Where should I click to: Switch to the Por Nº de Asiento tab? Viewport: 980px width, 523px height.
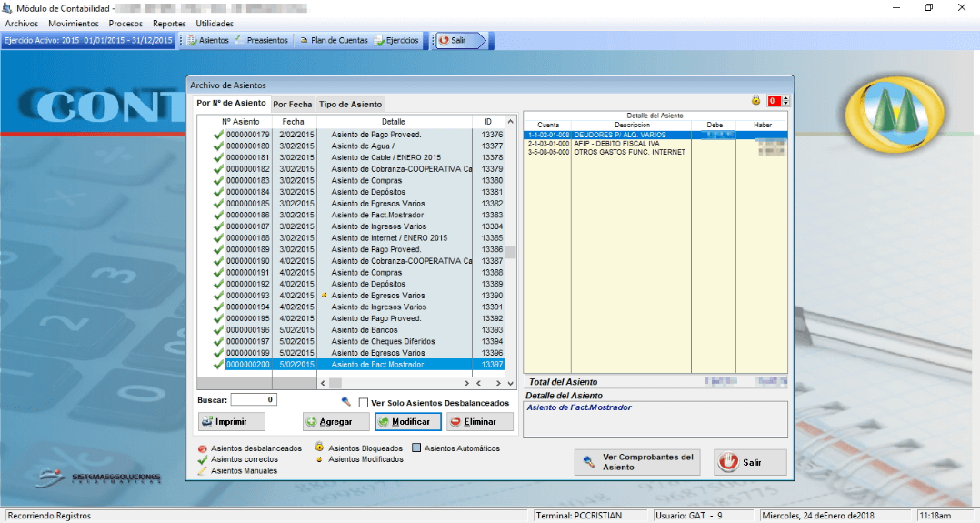pyautogui.click(x=231, y=103)
